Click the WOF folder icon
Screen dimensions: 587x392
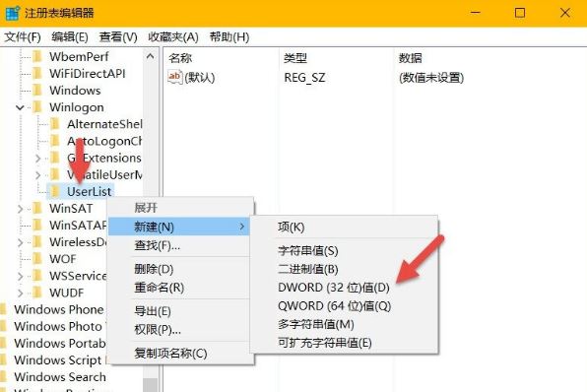click(x=37, y=259)
